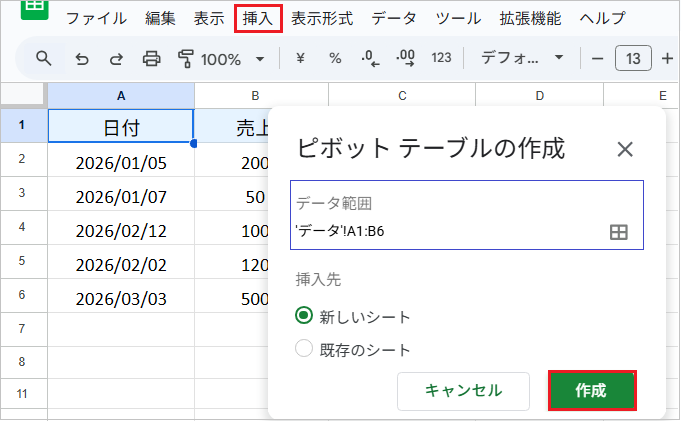Viewport: 681px width, 421px height.
Task: Select column A header
Action: pyautogui.click(x=121, y=96)
